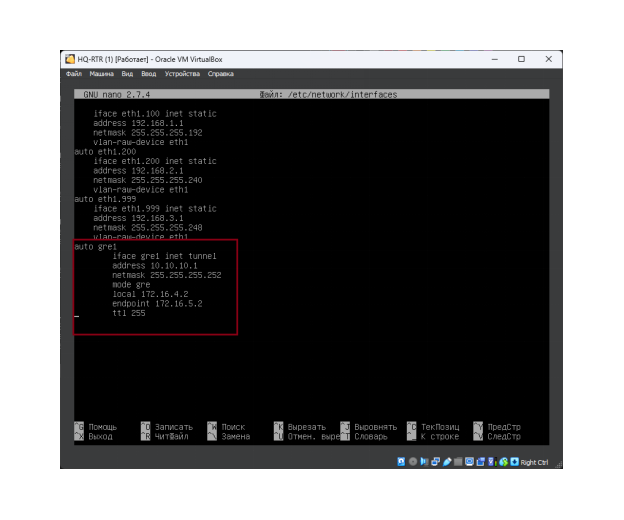Click the ^X Выход shortcut in nano
624x520 pixels.
(94, 436)
